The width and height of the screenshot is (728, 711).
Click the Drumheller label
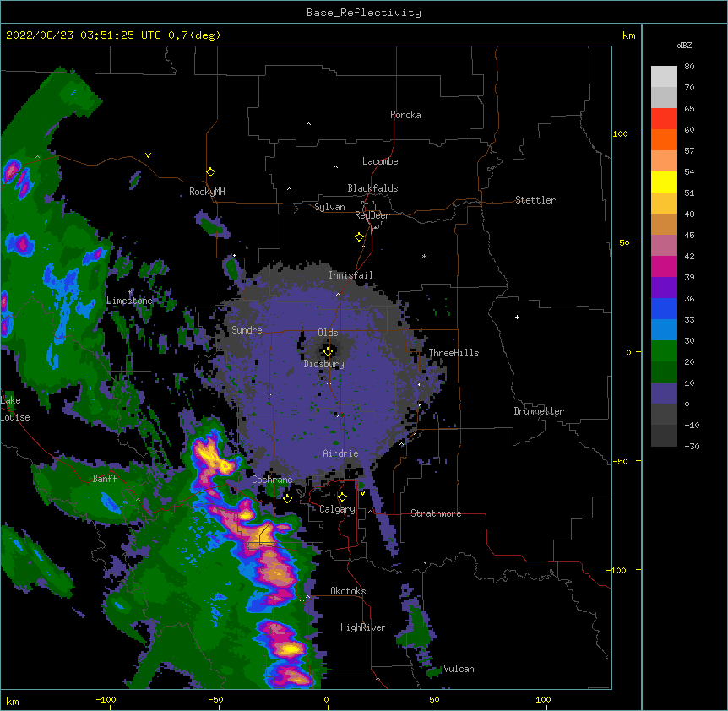click(539, 411)
